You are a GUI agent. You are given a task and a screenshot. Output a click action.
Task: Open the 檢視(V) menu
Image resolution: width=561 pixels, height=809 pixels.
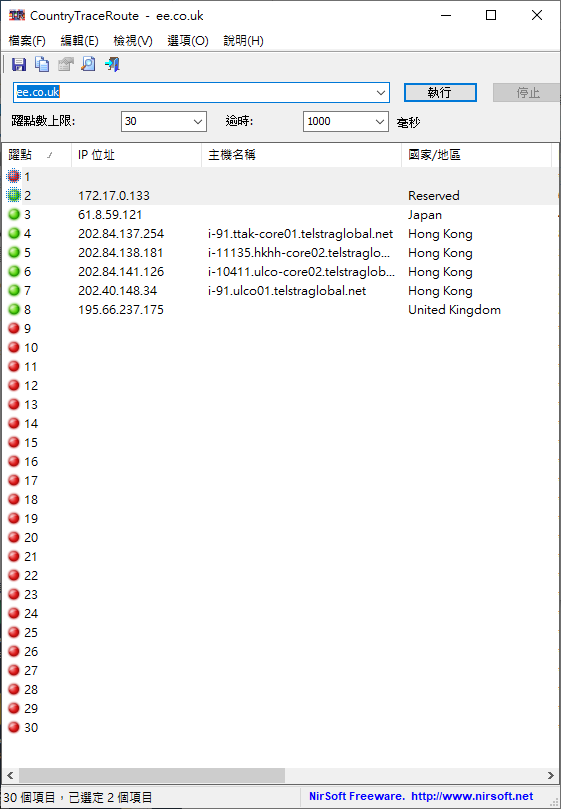133,41
